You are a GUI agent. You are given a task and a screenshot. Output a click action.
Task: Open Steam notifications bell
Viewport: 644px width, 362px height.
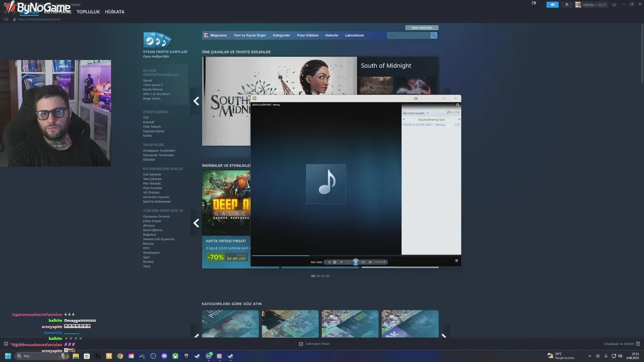point(567,5)
